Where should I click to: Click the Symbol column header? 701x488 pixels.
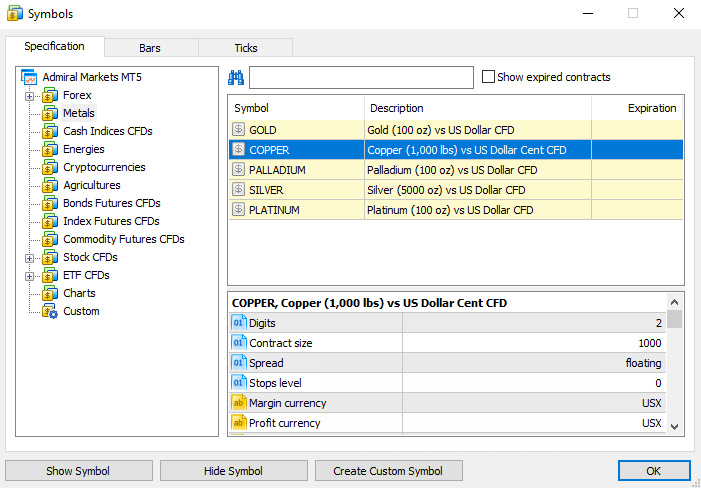point(297,108)
